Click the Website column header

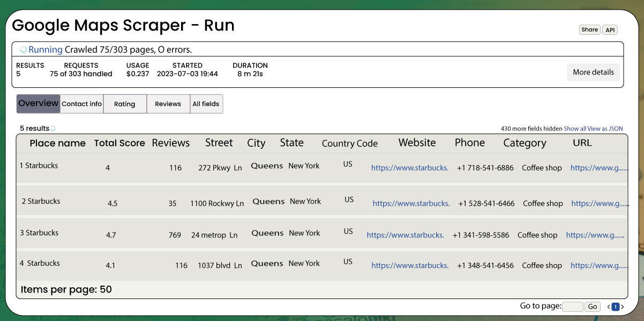pyautogui.click(x=417, y=143)
